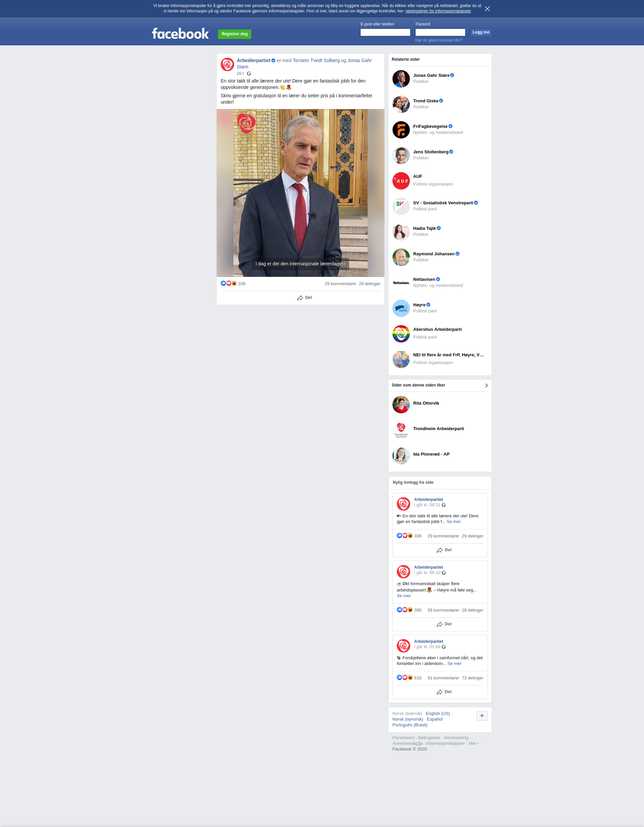
Task: Switch language to English (US)
Action: click(438, 713)
